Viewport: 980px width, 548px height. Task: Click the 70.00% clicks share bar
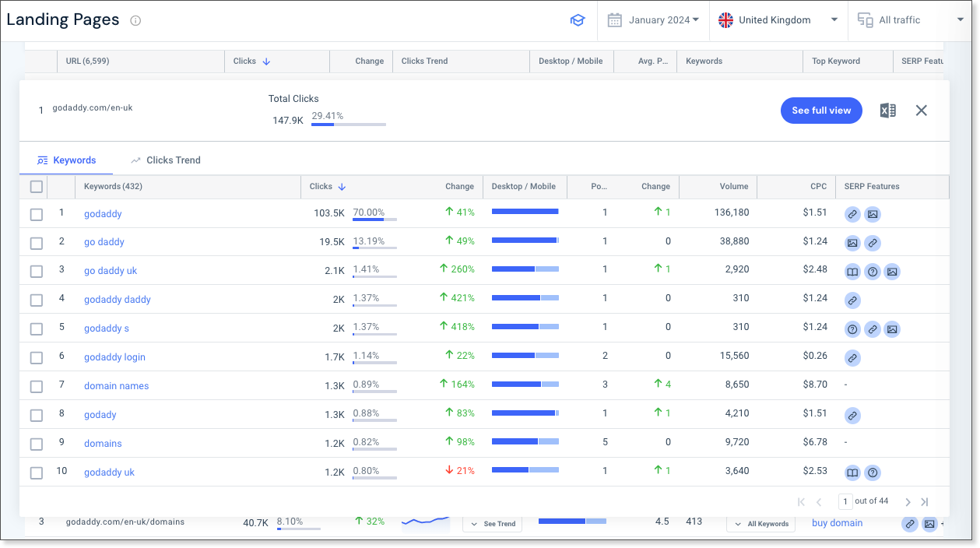click(x=374, y=220)
